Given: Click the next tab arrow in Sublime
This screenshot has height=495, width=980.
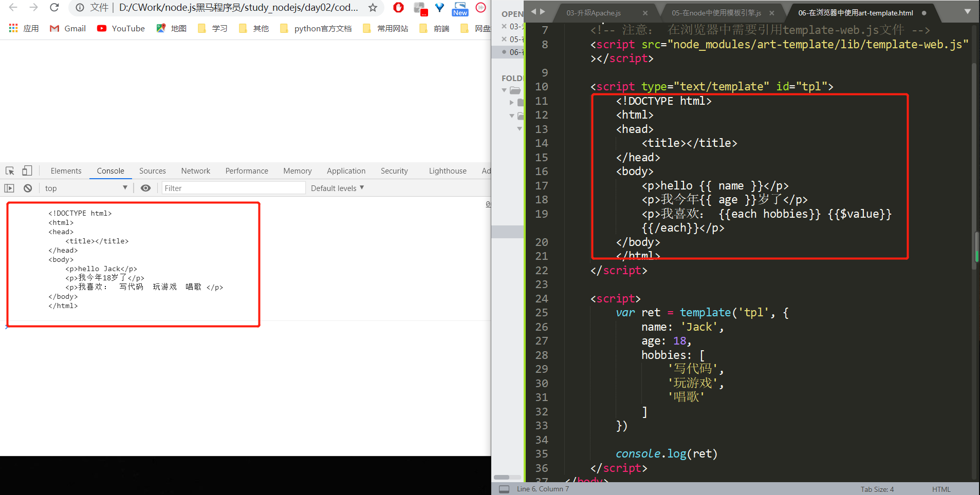Looking at the screenshot, I should point(543,11).
